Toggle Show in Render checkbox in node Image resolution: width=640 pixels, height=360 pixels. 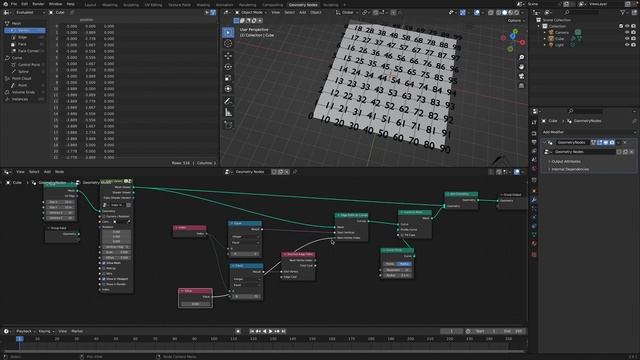(x=104, y=284)
